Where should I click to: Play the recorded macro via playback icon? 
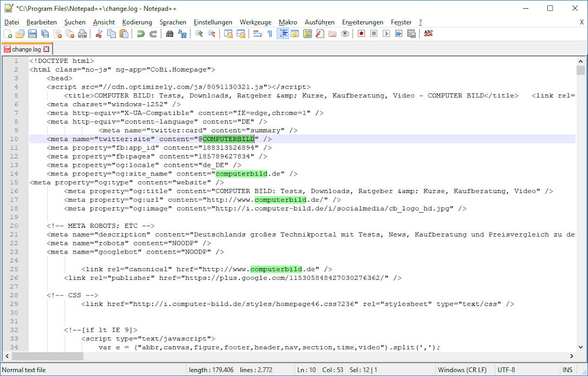point(385,34)
